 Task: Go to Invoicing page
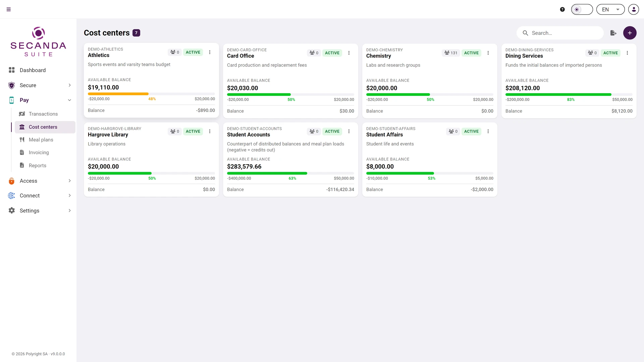tap(45, 153)
